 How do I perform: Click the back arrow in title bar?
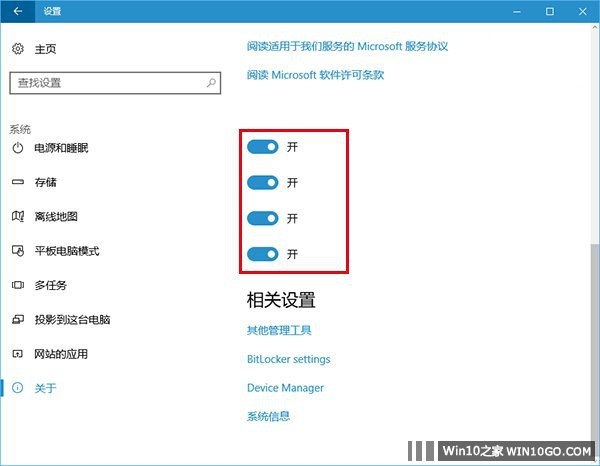click(18, 11)
